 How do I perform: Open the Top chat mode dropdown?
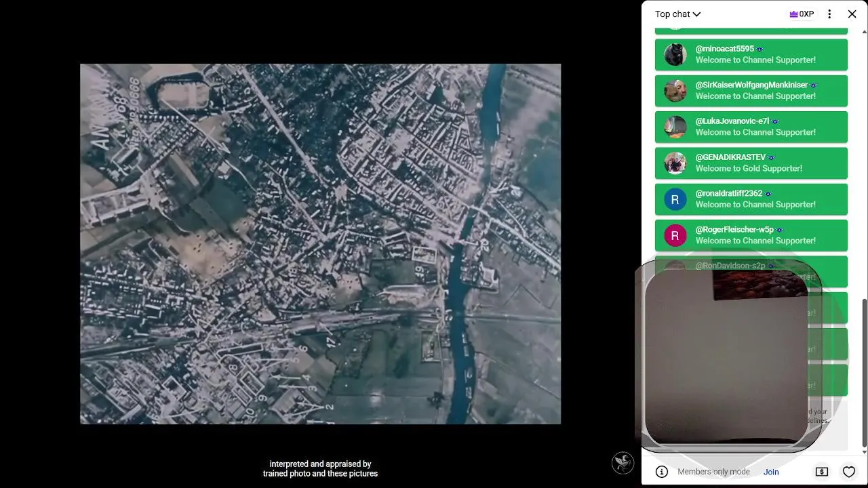coord(677,14)
